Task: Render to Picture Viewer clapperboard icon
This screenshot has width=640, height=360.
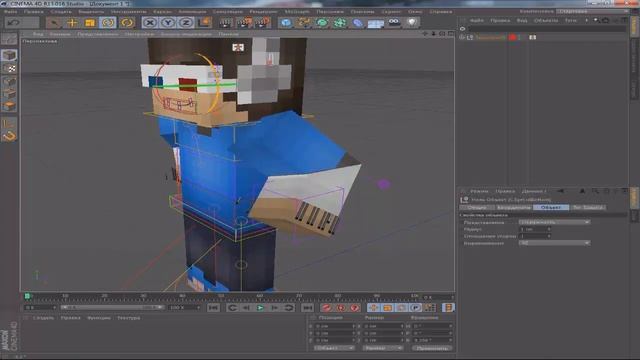Action: [x=244, y=22]
